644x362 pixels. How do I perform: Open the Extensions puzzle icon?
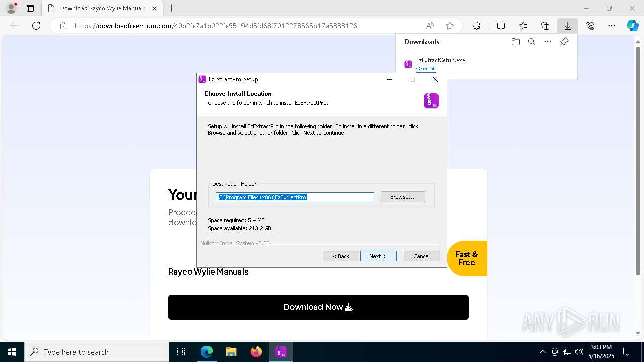476,26
